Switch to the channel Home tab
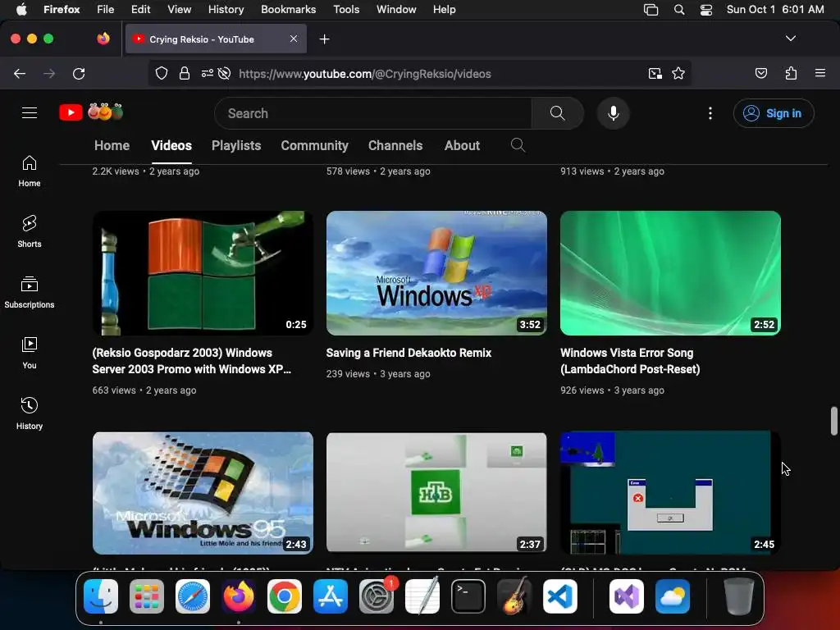840x630 pixels. tap(112, 146)
